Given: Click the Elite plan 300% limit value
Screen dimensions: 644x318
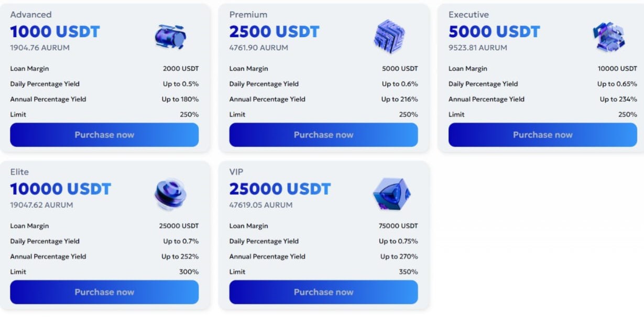Looking at the screenshot, I should (189, 272).
